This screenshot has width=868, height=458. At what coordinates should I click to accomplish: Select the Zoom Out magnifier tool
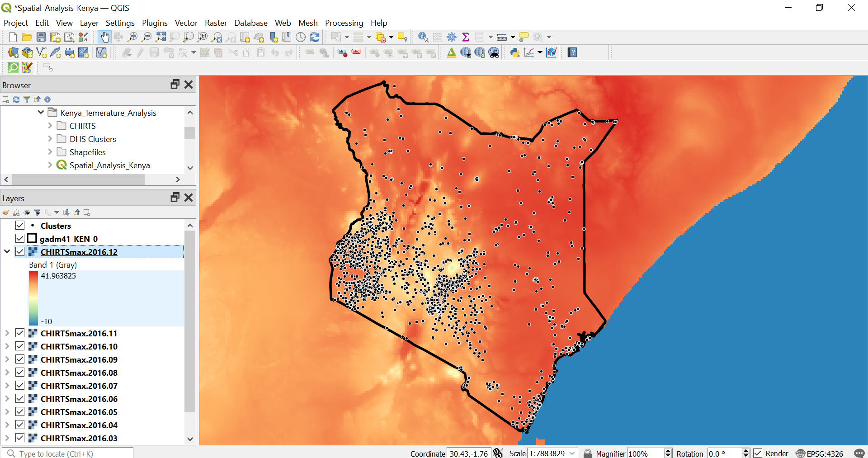click(146, 37)
